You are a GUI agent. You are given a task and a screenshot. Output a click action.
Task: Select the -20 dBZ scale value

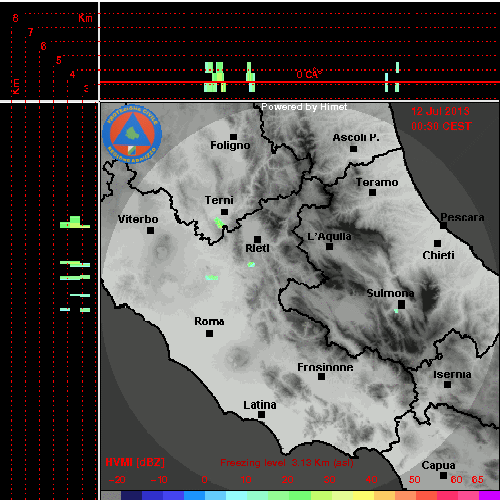(117, 480)
